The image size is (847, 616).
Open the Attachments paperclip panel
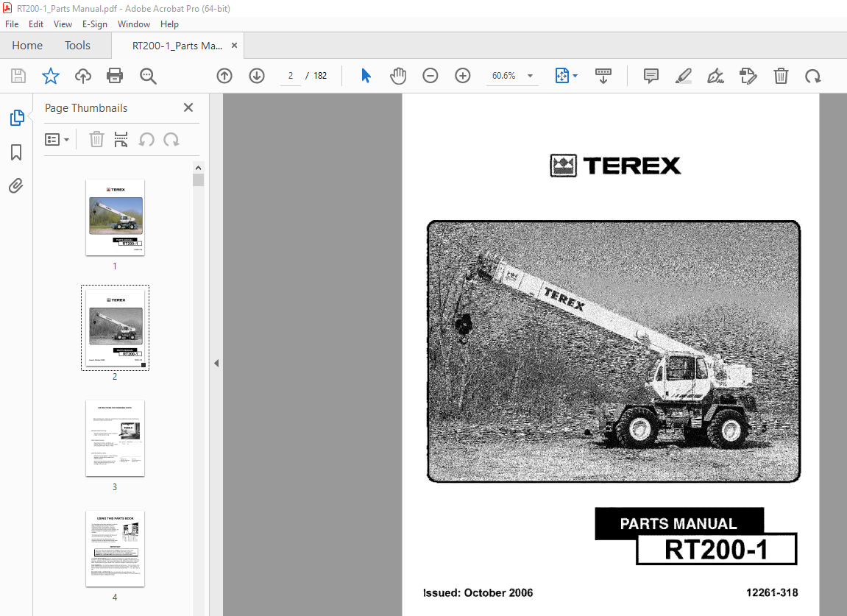(16, 186)
